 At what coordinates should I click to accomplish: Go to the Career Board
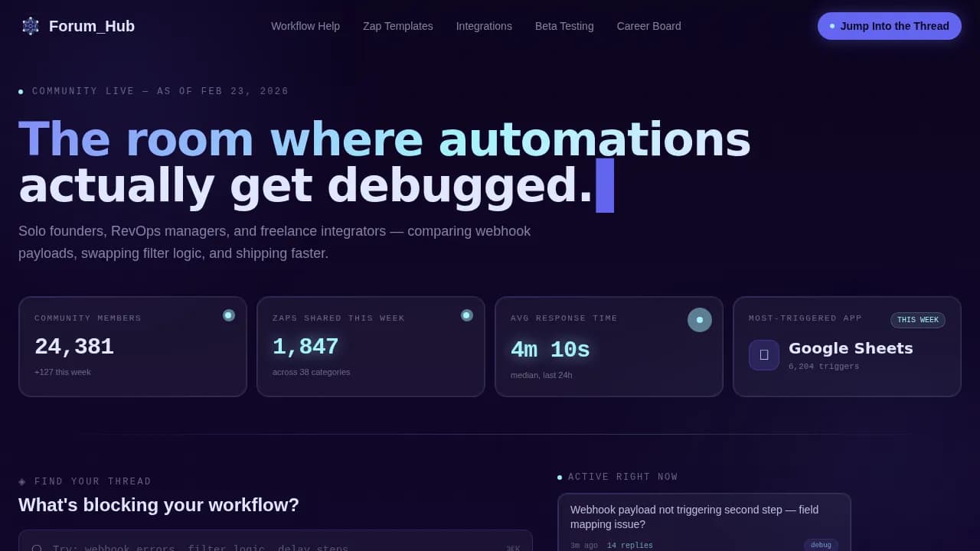tap(648, 25)
